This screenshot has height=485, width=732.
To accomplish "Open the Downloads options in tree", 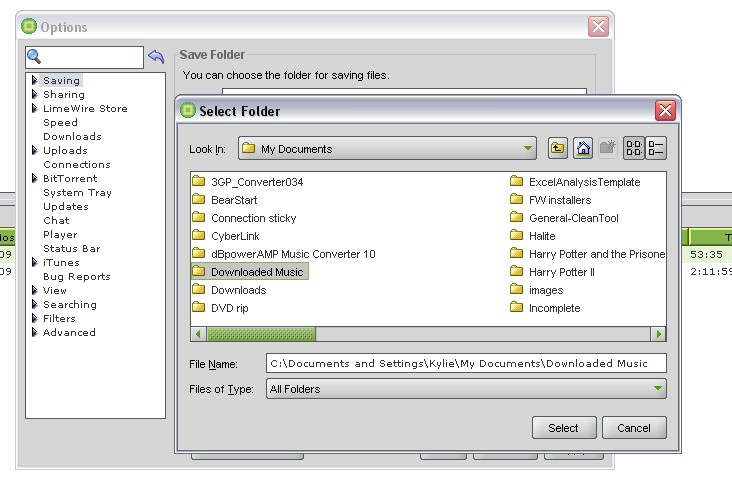I will (72, 136).
